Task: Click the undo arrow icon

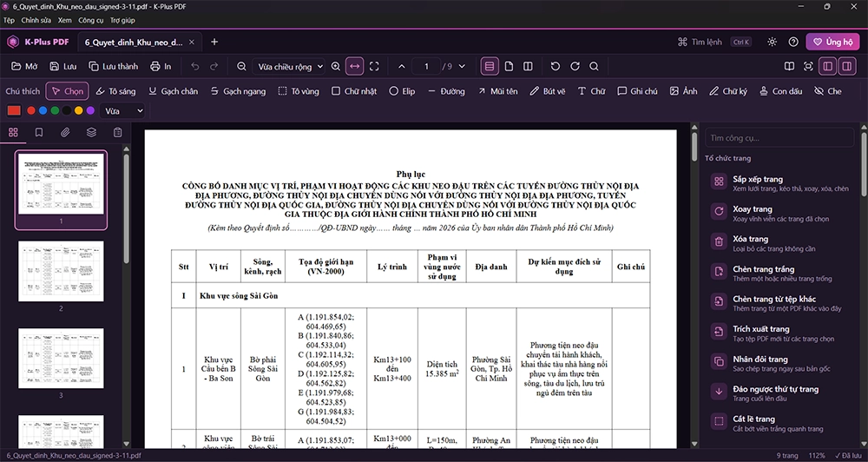Action: pos(194,67)
